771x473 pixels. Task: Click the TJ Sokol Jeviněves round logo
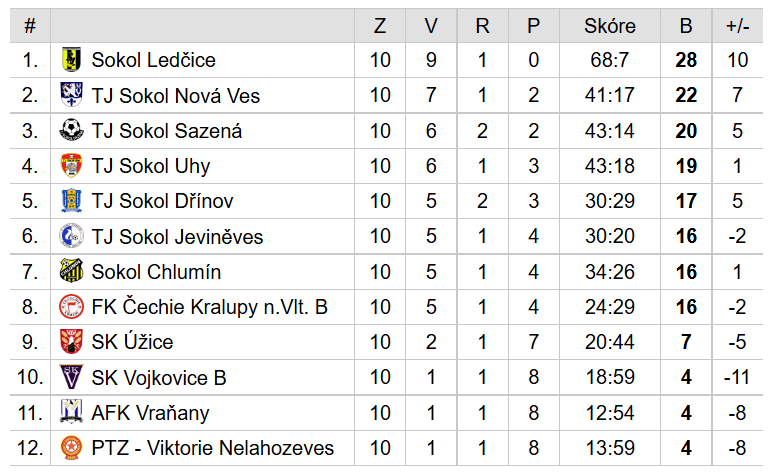click(x=71, y=236)
